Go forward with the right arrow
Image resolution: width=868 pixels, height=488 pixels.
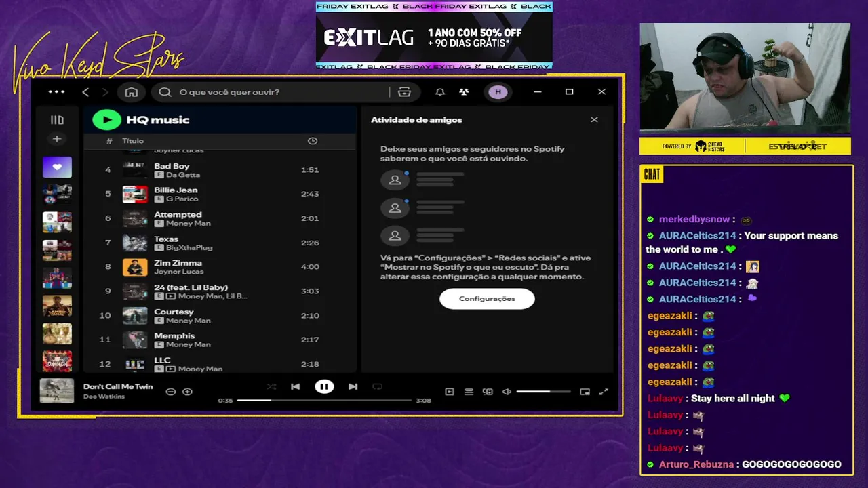104,92
